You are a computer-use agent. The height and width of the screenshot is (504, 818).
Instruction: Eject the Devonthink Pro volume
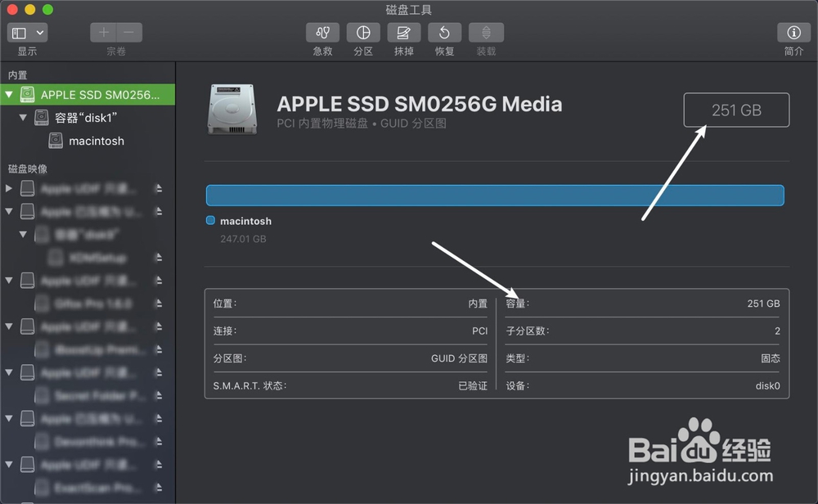(159, 441)
